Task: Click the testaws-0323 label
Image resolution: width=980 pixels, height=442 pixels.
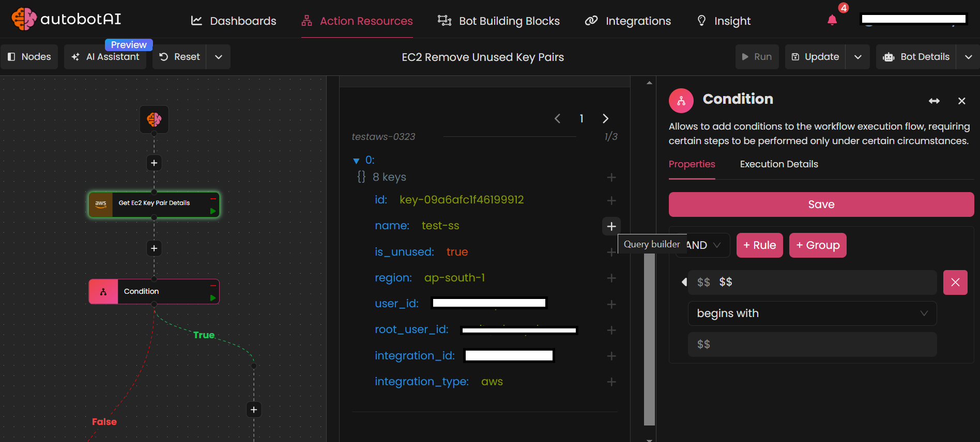Action: pos(383,137)
